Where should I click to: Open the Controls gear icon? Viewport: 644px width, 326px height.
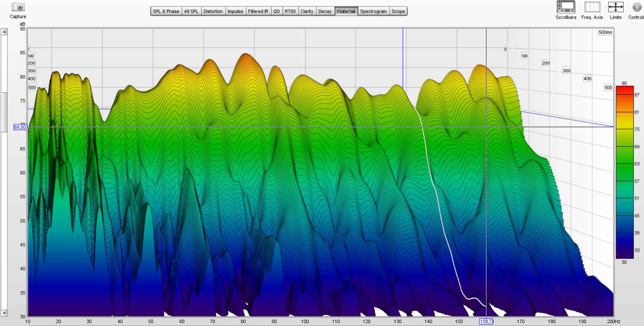637,7
